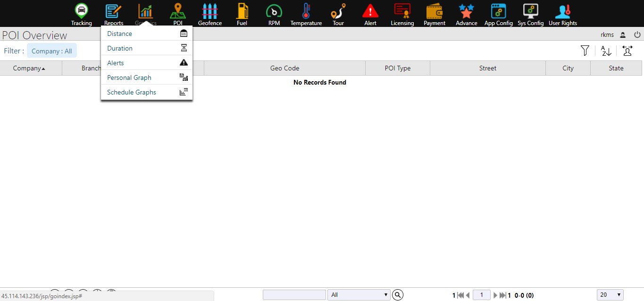Open Personal Graph from the menu
The width and height of the screenshot is (644, 301).
click(129, 77)
